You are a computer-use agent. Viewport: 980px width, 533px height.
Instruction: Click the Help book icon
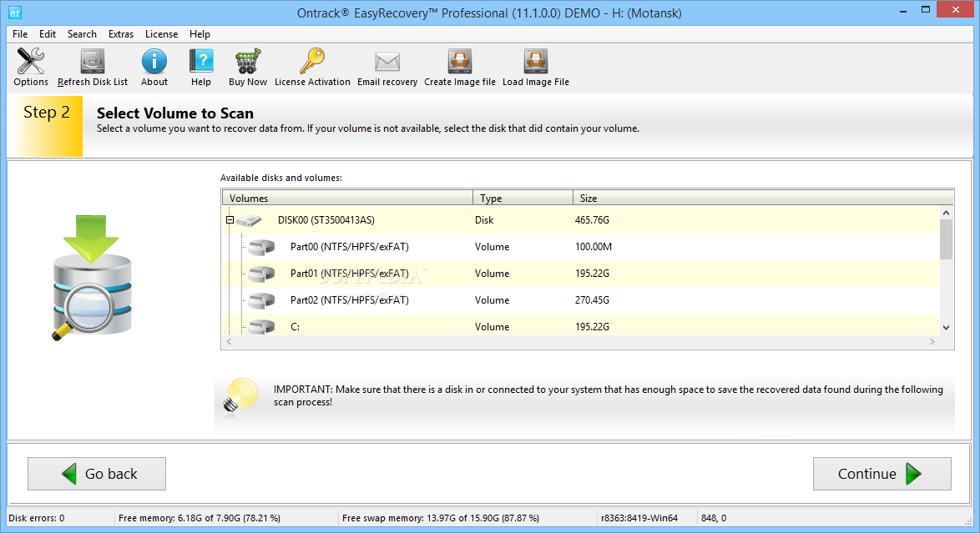pos(201,61)
